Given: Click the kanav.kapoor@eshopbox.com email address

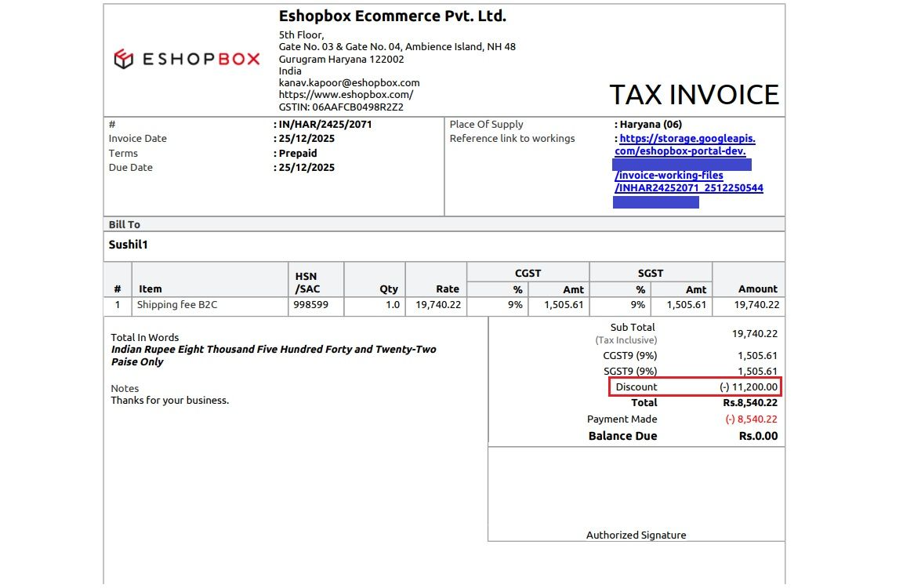Looking at the screenshot, I should click(349, 82).
